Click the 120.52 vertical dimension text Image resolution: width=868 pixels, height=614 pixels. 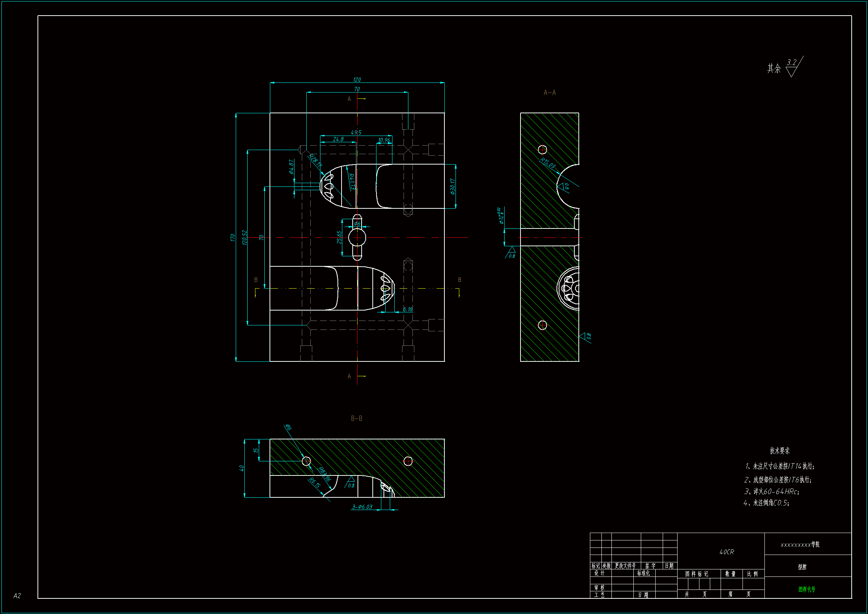[x=244, y=238]
